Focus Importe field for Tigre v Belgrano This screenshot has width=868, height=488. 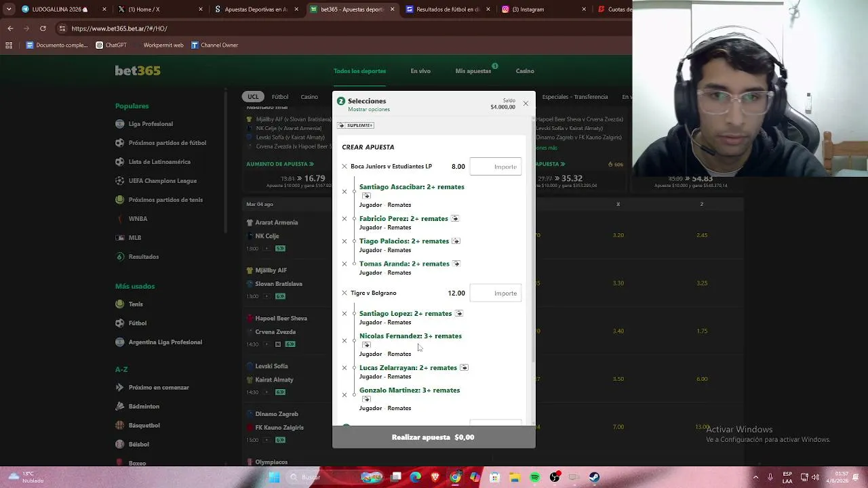click(x=496, y=293)
